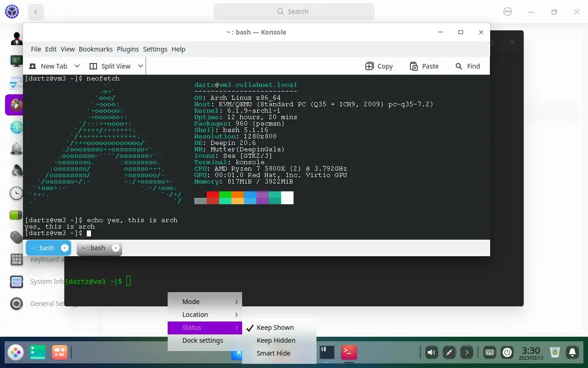Open the View menu in Konsole
588x368 pixels.
coord(68,49)
